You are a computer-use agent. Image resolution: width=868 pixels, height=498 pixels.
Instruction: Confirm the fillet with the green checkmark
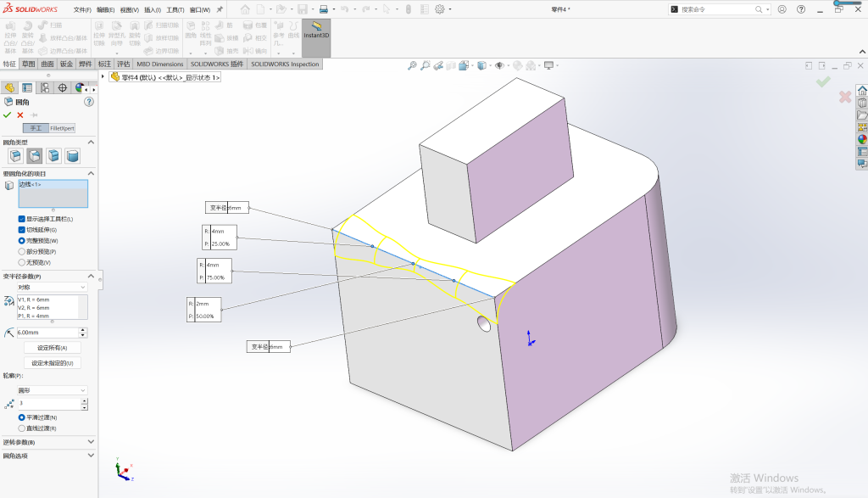coord(7,115)
